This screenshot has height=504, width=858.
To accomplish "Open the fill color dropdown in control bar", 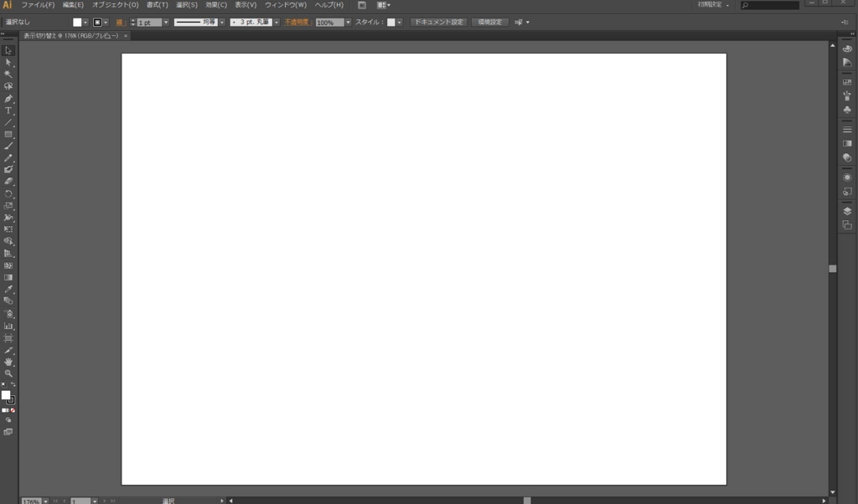I will click(x=85, y=23).
